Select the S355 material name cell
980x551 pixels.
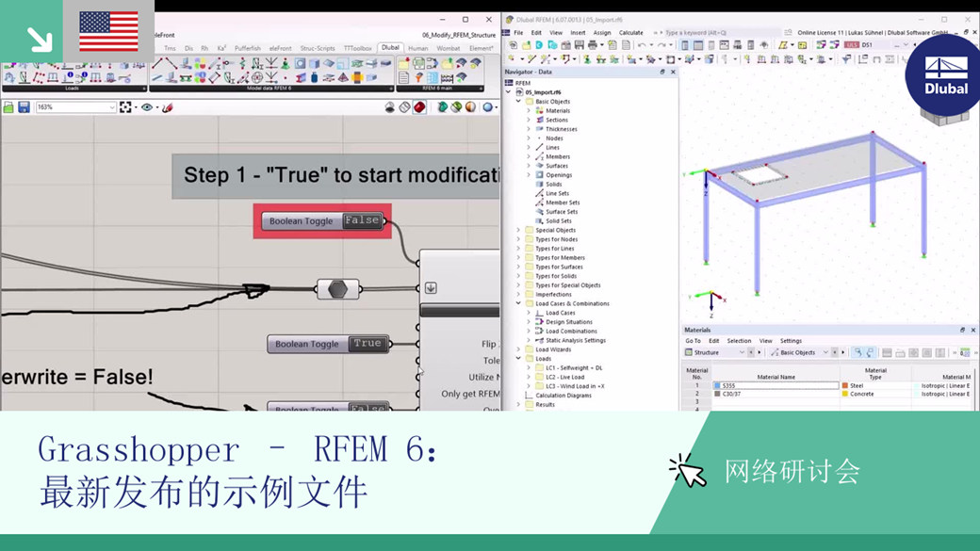click(x=776, y=386)
